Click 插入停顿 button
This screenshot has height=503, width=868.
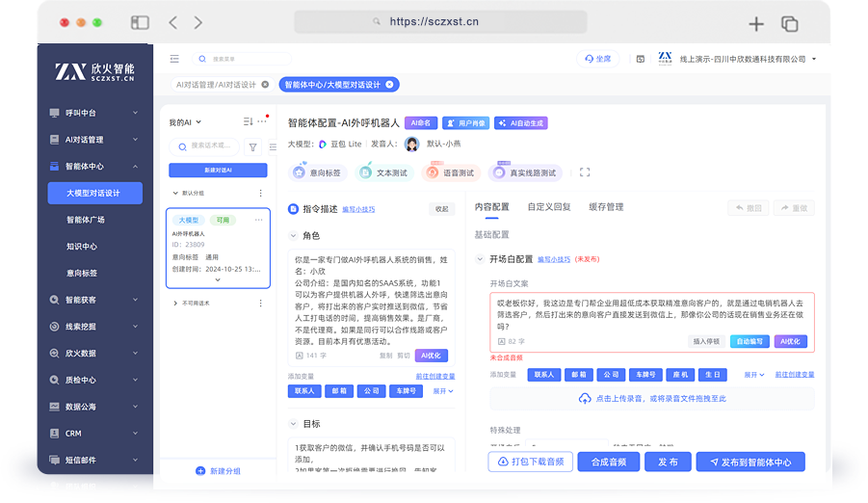pyautogui.click(x=706, y=342)
